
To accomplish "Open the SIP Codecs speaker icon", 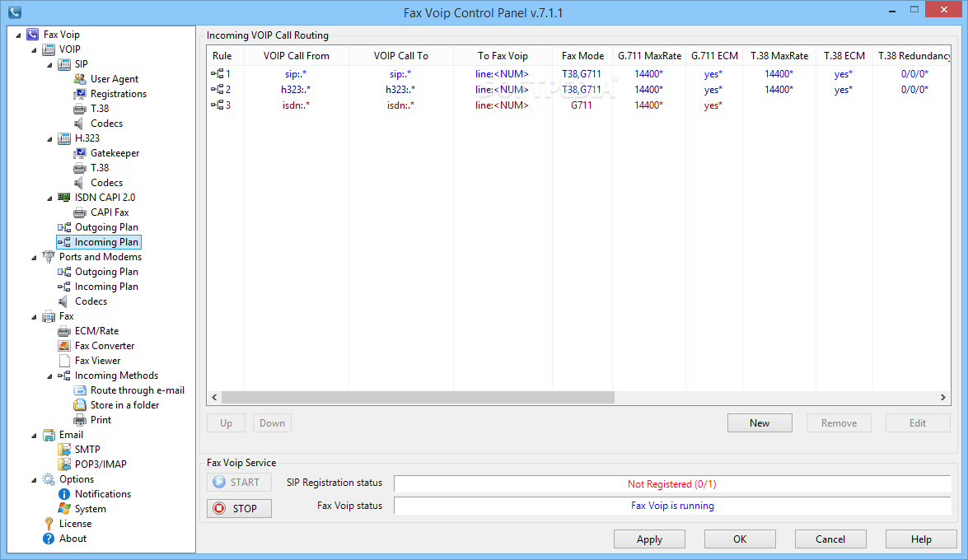I will (x=79, y=123).
